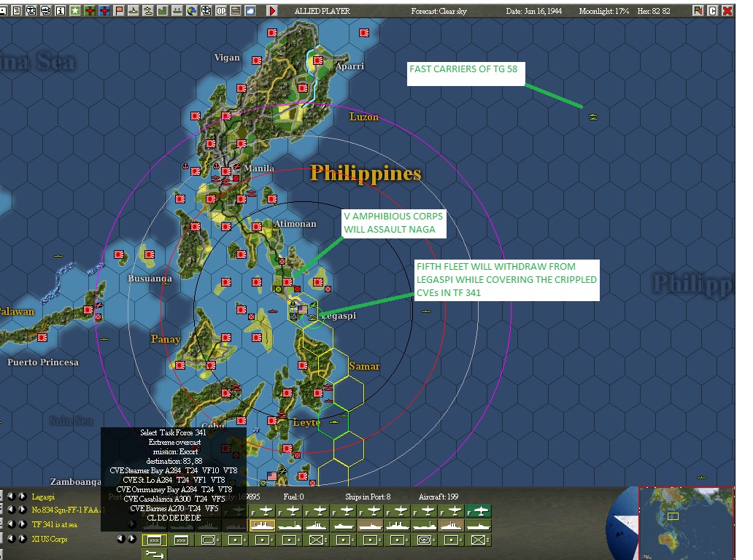Click the Zamboanga map label
The height and width of the screenshot is (560, 753).
(76, 481)
